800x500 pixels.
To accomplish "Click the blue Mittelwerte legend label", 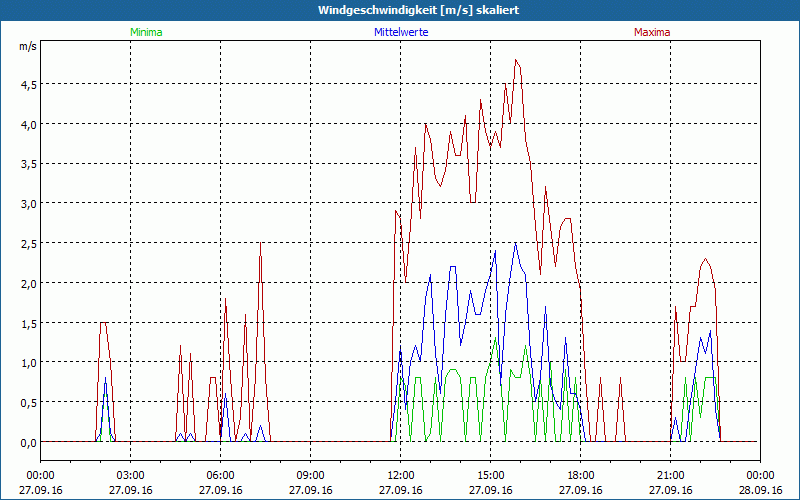I will pyautogui.click(x=401, y=32).
